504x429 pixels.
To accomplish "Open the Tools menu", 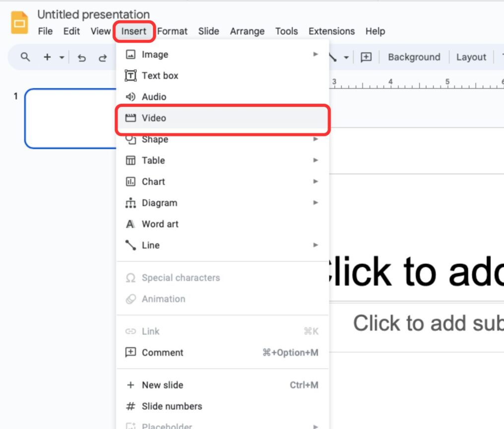I will (x=286, y=31).
